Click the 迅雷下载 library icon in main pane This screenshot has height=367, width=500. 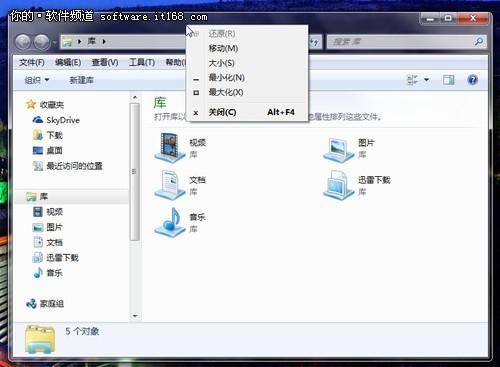point(339,185)
